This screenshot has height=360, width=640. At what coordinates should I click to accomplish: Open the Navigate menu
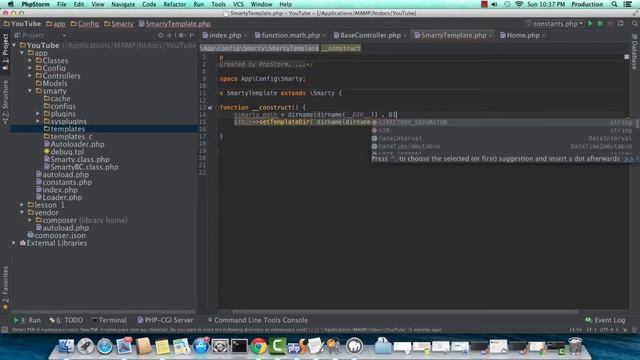point(123,4)
